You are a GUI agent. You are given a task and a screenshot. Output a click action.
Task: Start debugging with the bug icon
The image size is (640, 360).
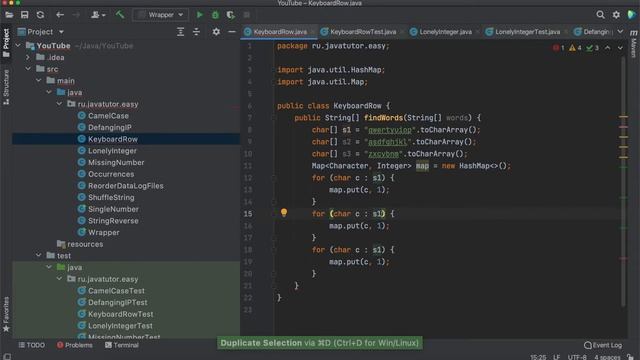215,15
